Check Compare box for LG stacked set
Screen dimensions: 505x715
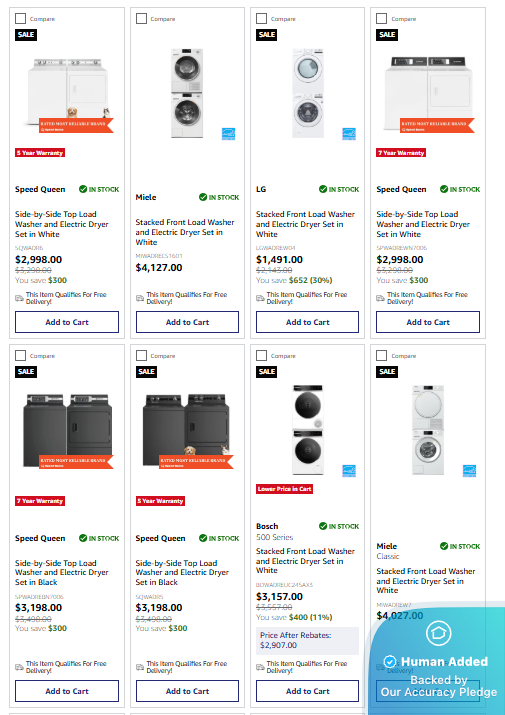261,18
